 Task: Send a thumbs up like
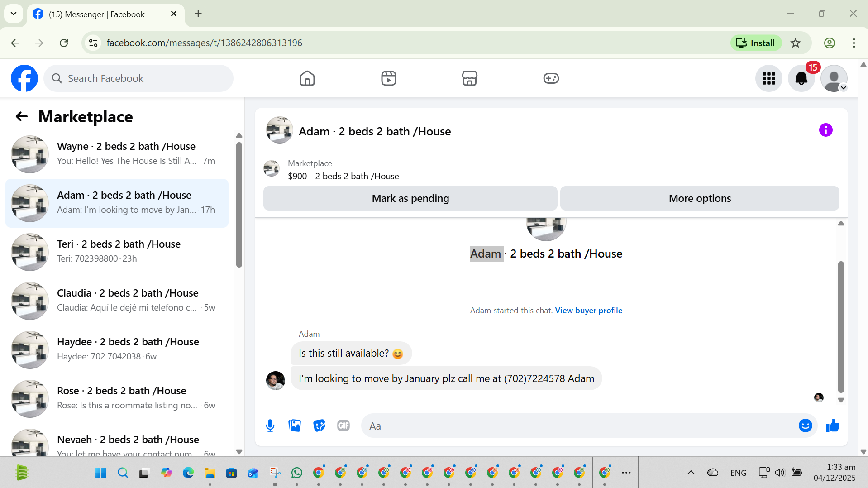tap(833, 426)
